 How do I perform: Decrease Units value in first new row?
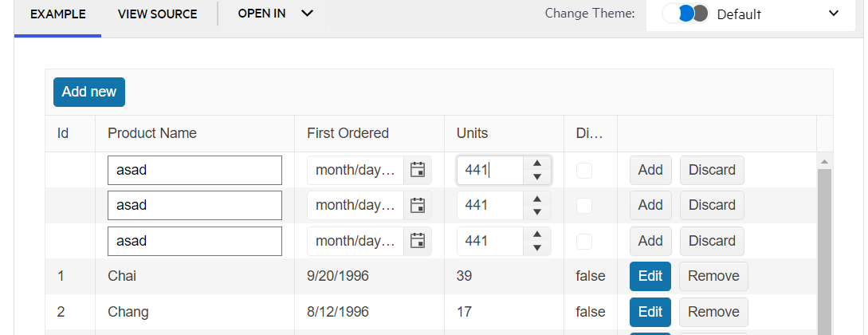coord(537,177)
